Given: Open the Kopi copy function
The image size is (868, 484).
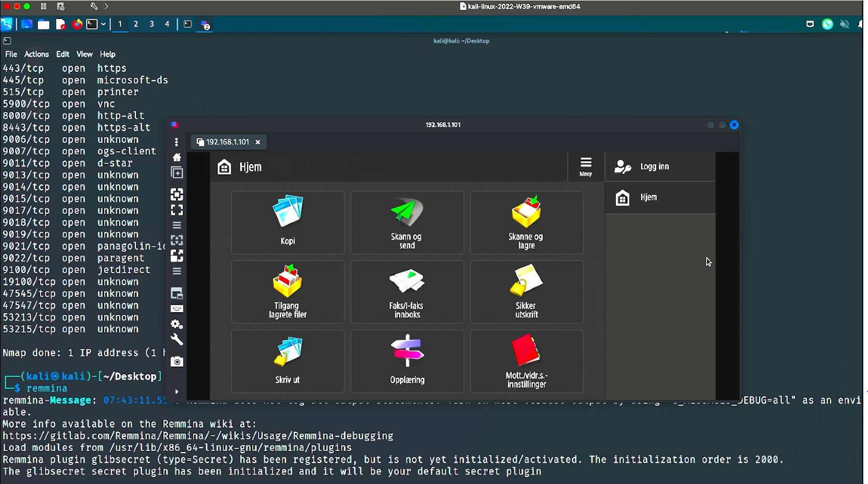Looking at the screenshot, I should pyautogui.click(x=287, y=222).
